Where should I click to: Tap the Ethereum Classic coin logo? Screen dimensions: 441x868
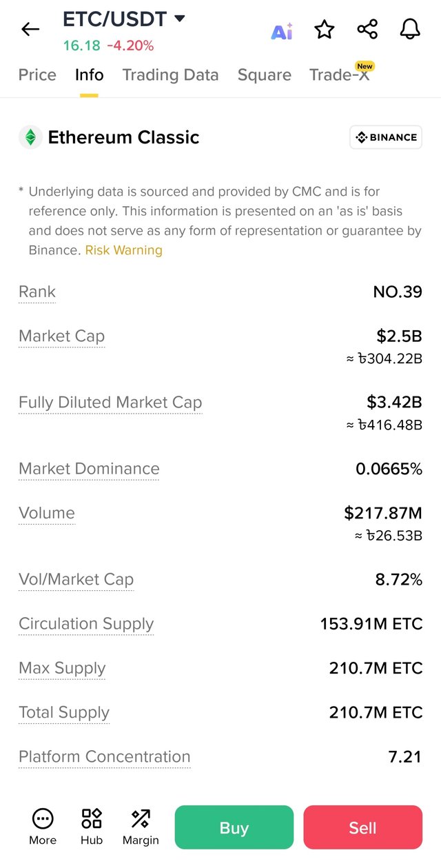[x=30, y=137]
